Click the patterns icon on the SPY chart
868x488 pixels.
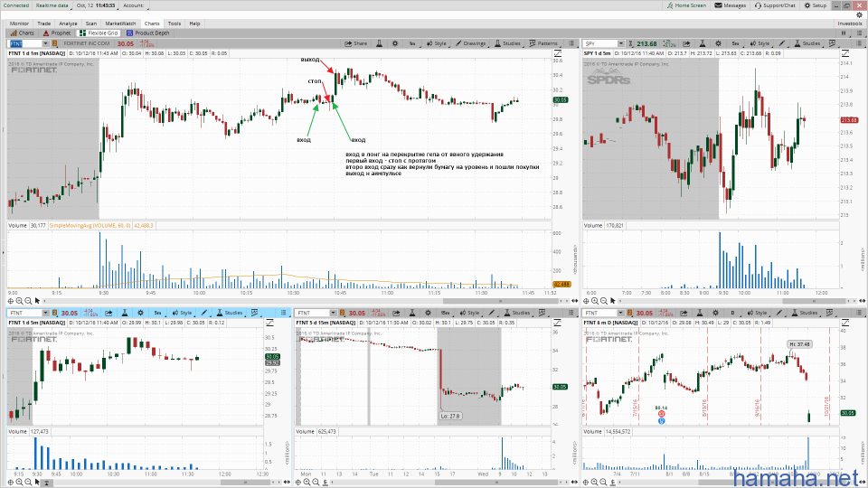(832, 43)
